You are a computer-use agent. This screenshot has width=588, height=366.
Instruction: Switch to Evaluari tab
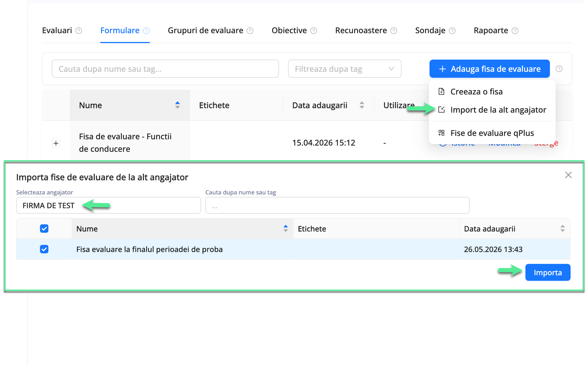[57, 30]
